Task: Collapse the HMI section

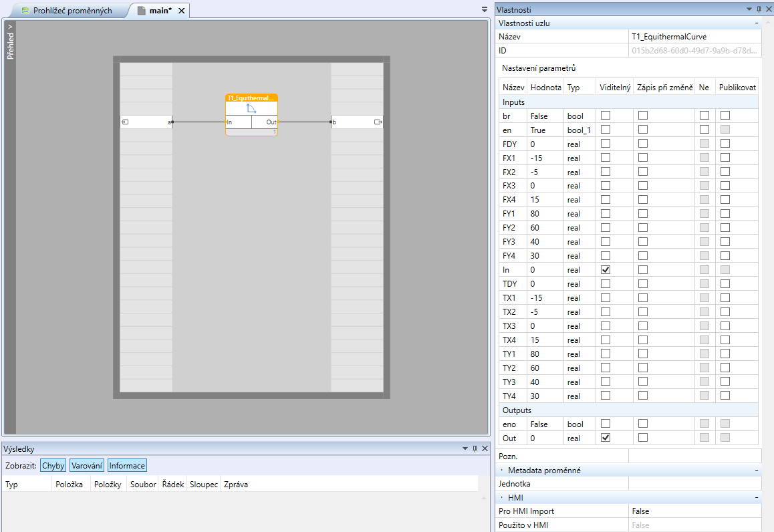Action: coord(756,497)
